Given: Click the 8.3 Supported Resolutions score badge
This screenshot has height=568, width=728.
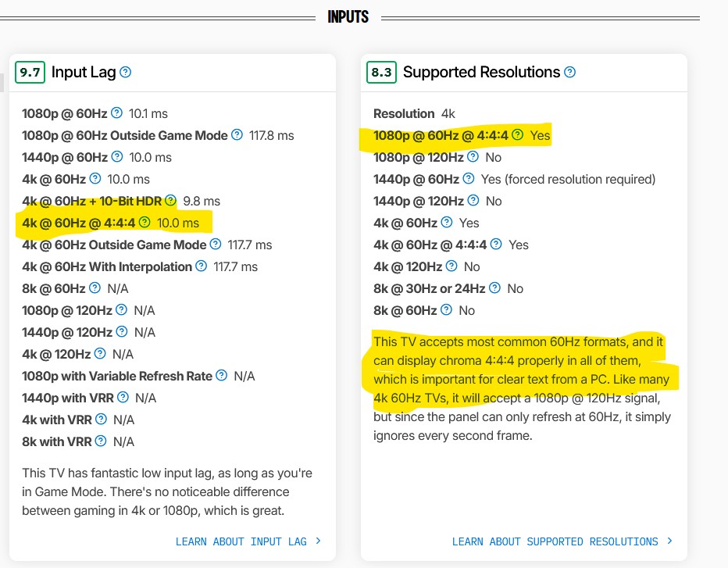Looking at the screenshot, I should [381, 72].
